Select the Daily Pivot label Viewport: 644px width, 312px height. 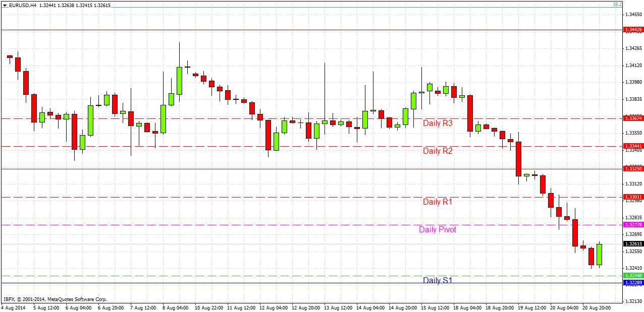point(437,229)
